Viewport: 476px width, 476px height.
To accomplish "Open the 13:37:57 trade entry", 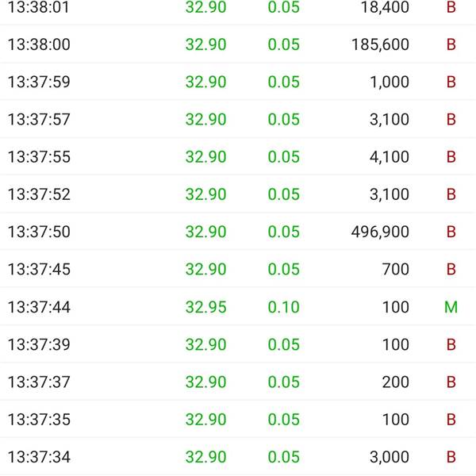I will click(238, 119).
